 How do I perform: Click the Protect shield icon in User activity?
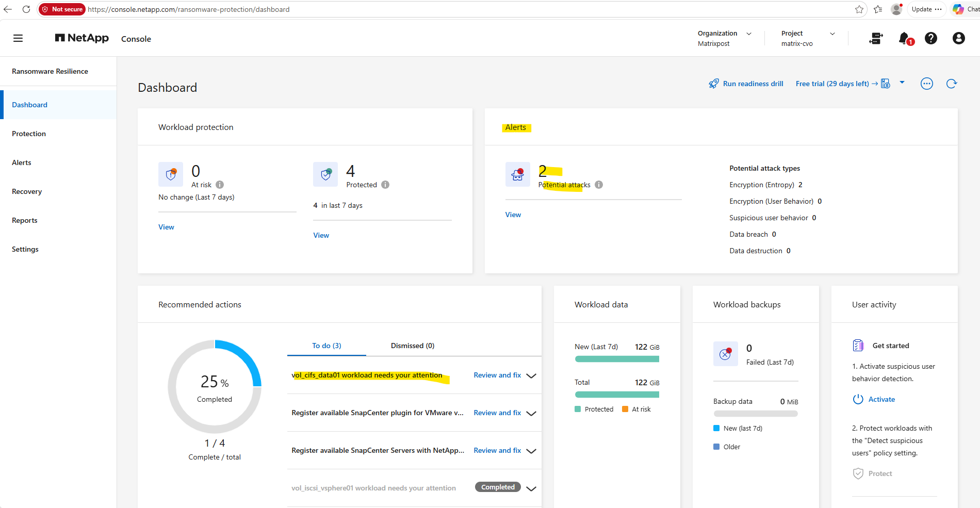click(x=858, y=473)
